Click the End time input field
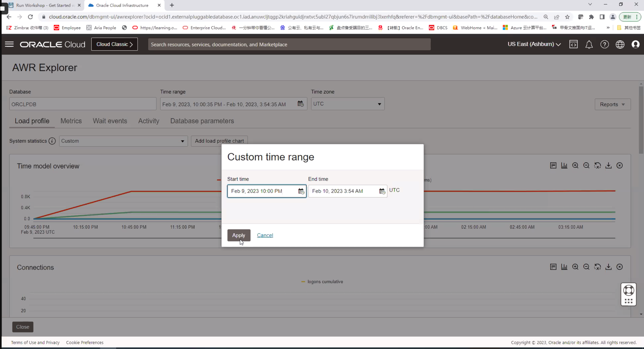644x349 pixels. 347,191
